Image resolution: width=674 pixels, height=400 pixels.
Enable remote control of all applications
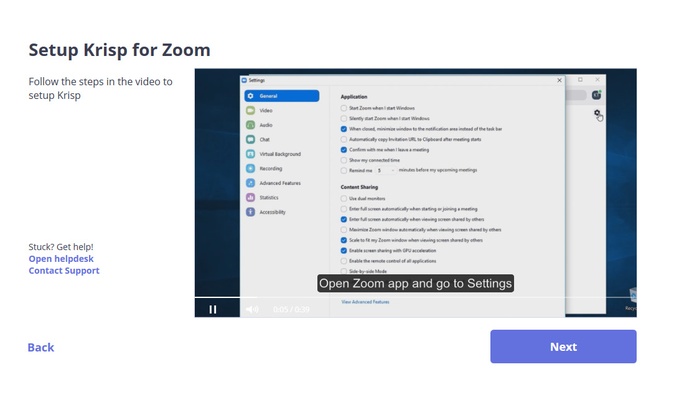pos(343,261)
